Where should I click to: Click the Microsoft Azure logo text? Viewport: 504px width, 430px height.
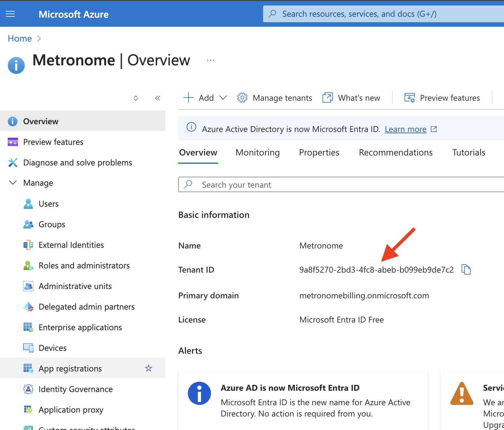(x=73, y=14)
